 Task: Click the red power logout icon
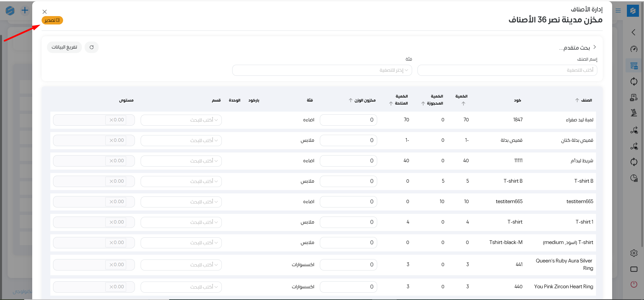[x=634, y=284]
